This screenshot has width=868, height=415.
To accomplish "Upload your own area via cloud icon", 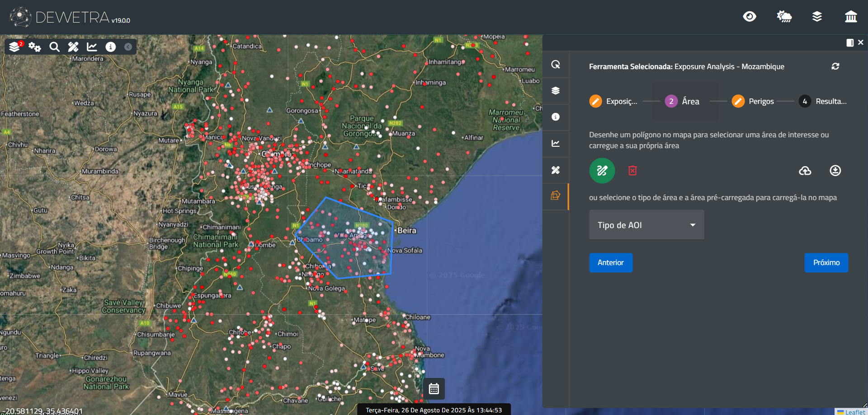I will click(805, 171).
